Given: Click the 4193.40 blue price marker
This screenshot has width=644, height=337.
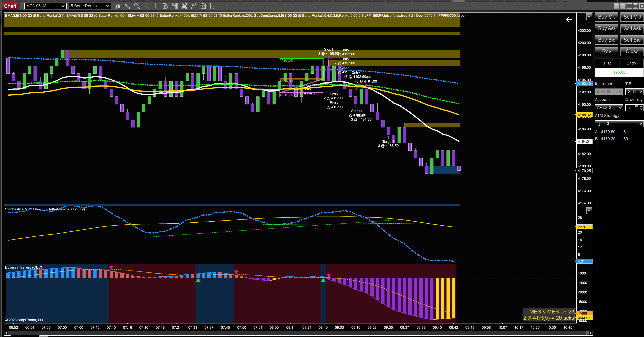Looking at the screenshot, I should tap(584, 84).
